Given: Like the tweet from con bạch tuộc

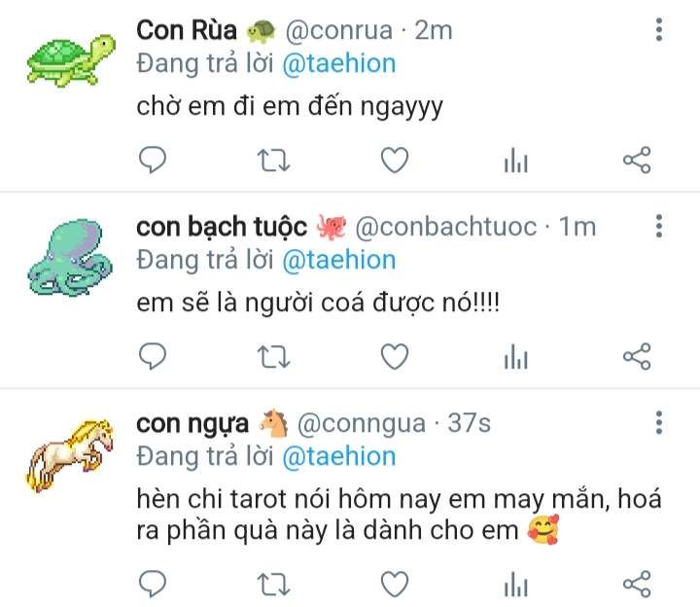Looking at the screenshot, I should 394,357.
